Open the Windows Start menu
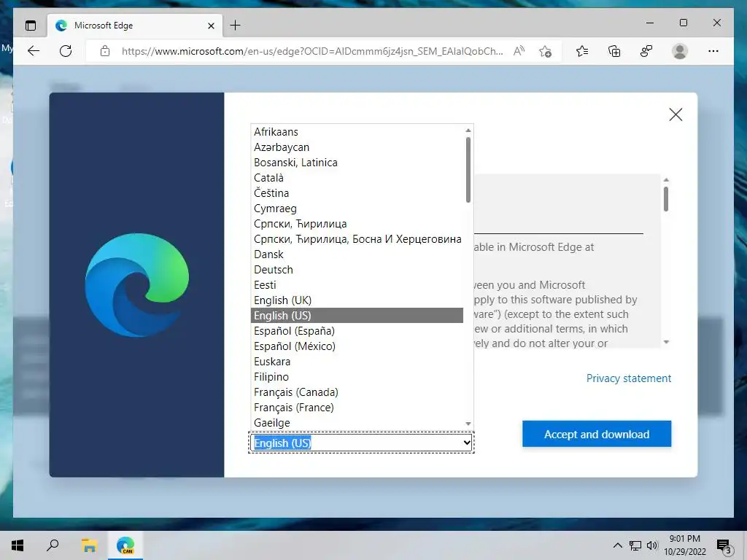This screenshot has width=747, height=560. 18,545
